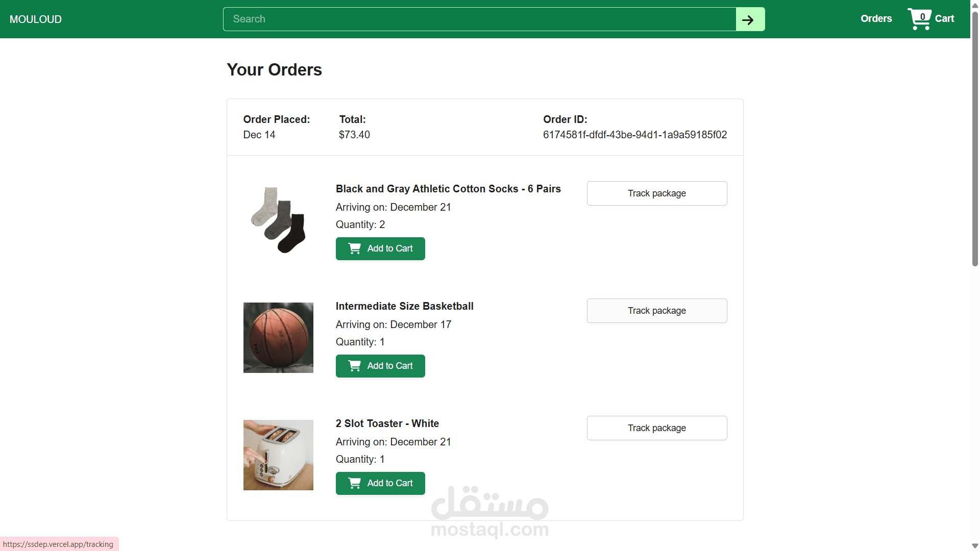Click the socks product thumbnail

pyautogui.click(x=278, y=220)
